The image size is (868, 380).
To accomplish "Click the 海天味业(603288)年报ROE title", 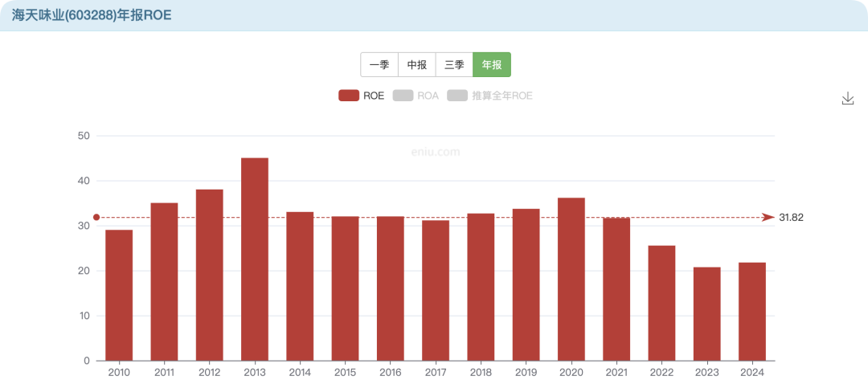I will [x=91, y=15].
